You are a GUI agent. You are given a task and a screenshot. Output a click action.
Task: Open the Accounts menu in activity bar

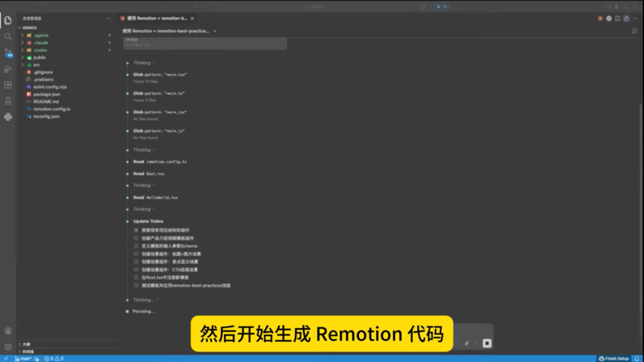(8, 331)
